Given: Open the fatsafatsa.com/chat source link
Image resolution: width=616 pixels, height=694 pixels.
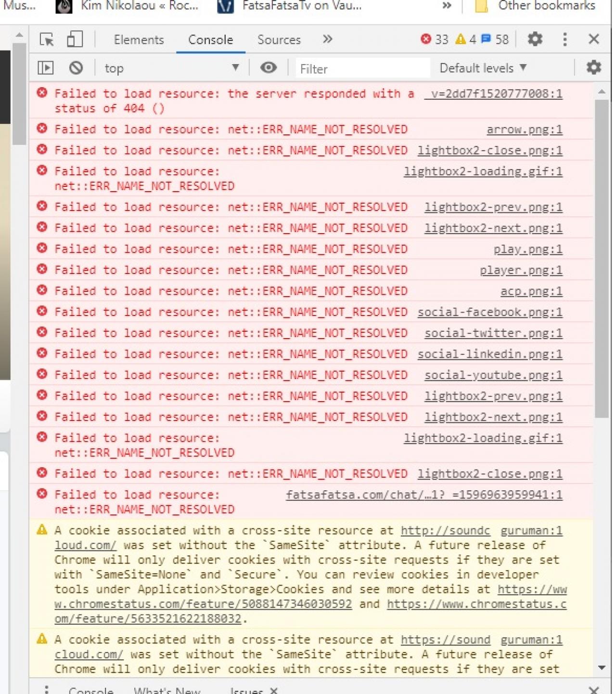Looking at the screenshot, I should tap(424, 495).
